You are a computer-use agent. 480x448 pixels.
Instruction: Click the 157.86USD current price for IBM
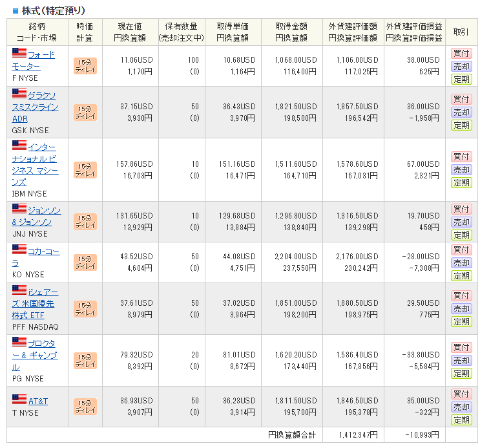(134, 164)
